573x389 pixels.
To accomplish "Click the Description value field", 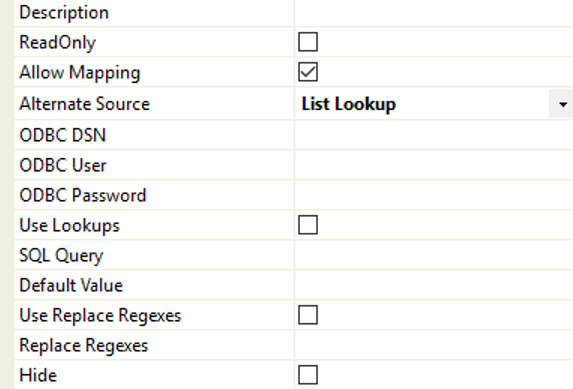I will [434, 13].
